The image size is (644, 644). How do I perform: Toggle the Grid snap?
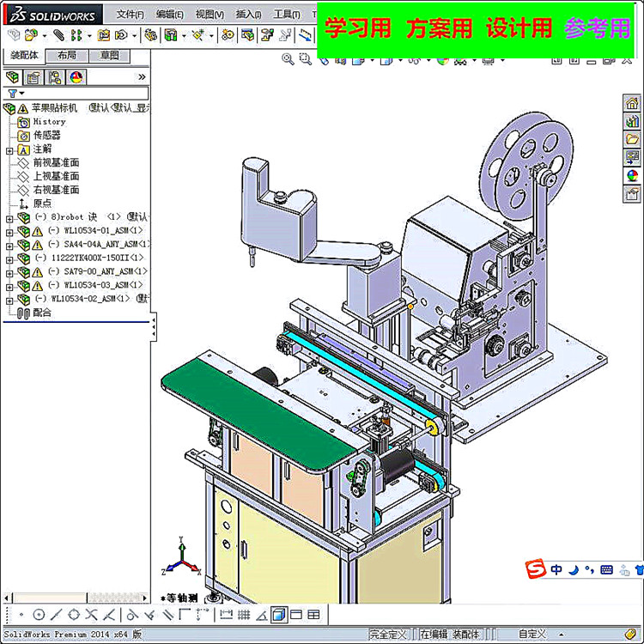click(x=244, y=615)
